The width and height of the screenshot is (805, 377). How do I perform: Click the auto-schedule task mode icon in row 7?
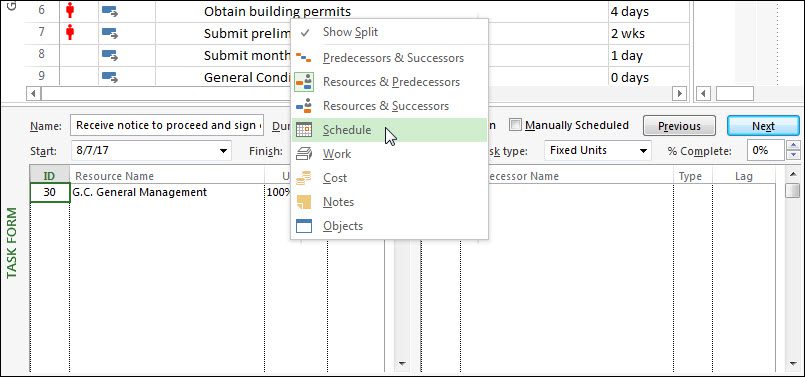[x=110, y=33]
